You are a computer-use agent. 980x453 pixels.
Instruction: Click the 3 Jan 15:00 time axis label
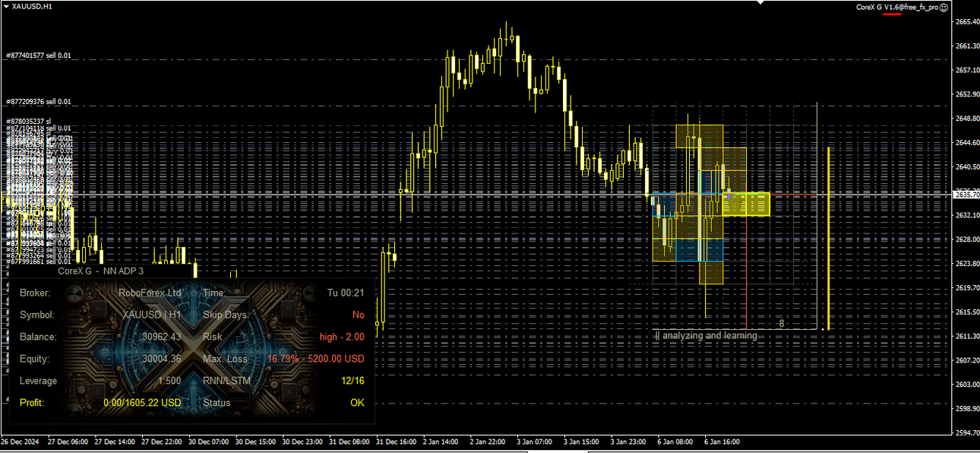click(x=582, y=441)
